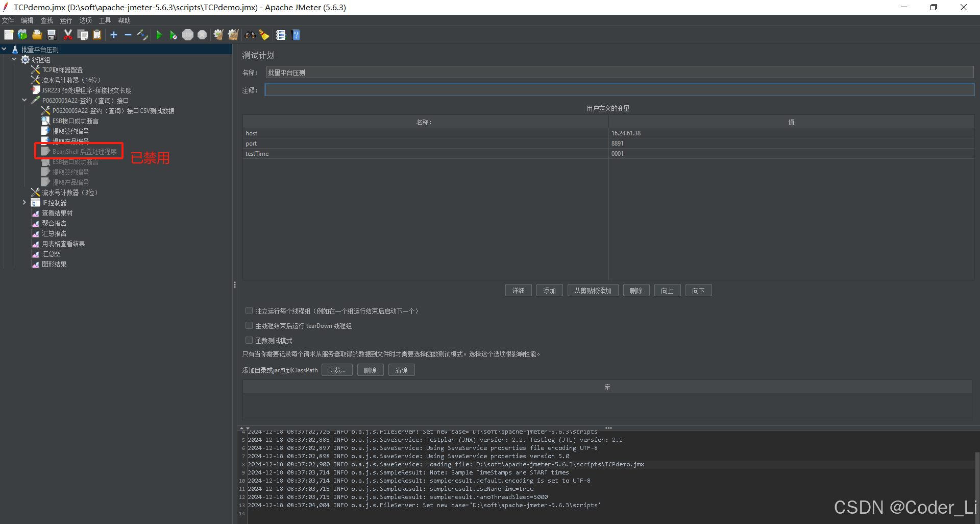Collapse the P0620005A22 sampler node
The width and height of the screenshot is (980, 524).
[x=24, y=101]
